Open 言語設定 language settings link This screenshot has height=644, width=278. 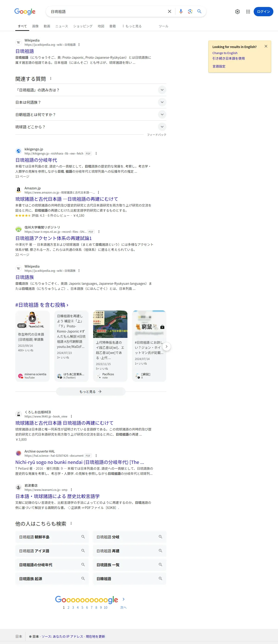tap(219, 66)
